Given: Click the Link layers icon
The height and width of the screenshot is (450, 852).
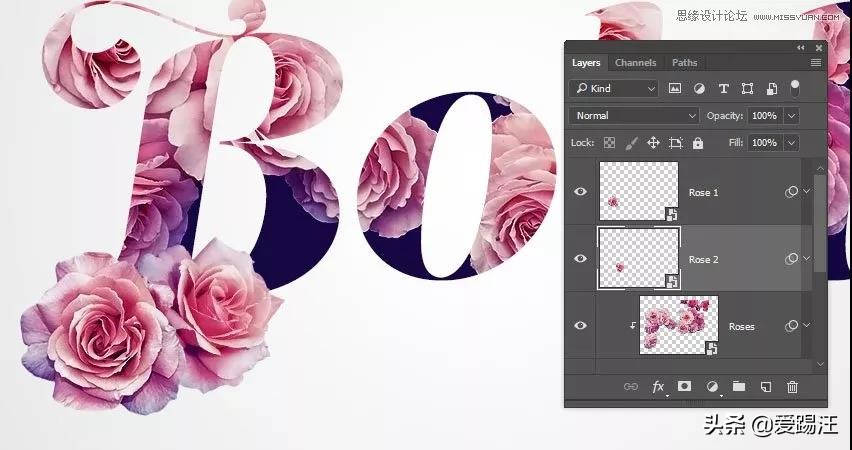Looking at the screenshot, I should coord(630,386).
